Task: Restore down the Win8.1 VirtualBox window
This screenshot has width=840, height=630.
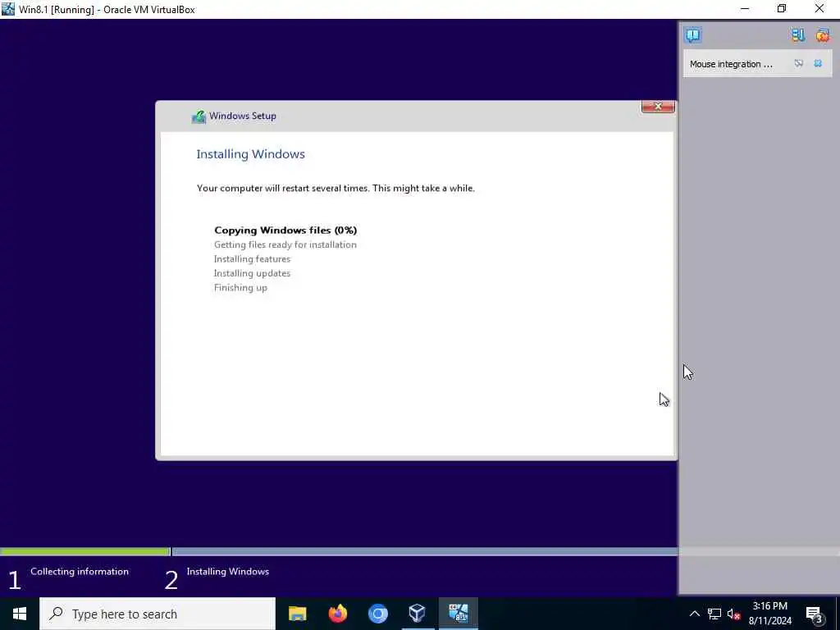Action: (782, 9)
